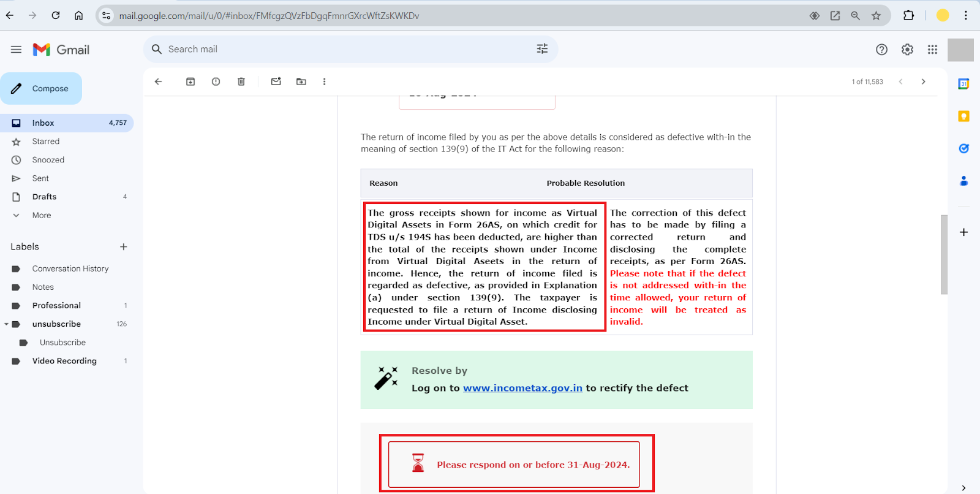Go forward in browser history

tap(32, 15)
